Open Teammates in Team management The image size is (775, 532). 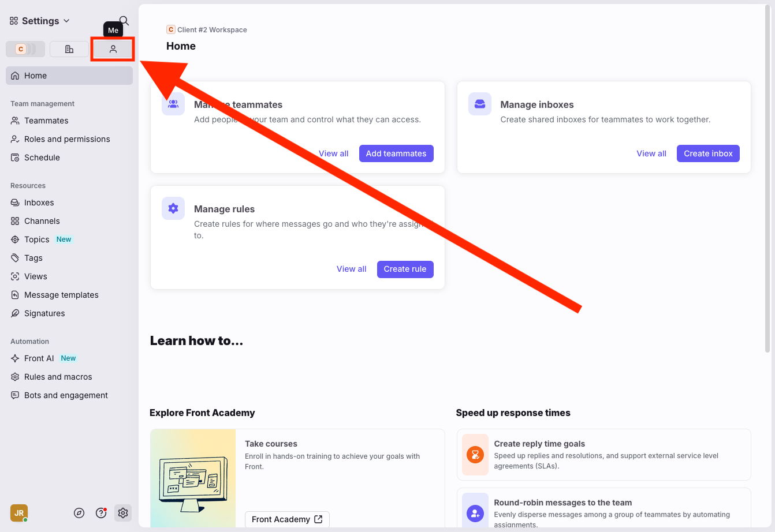pos(46,121)
